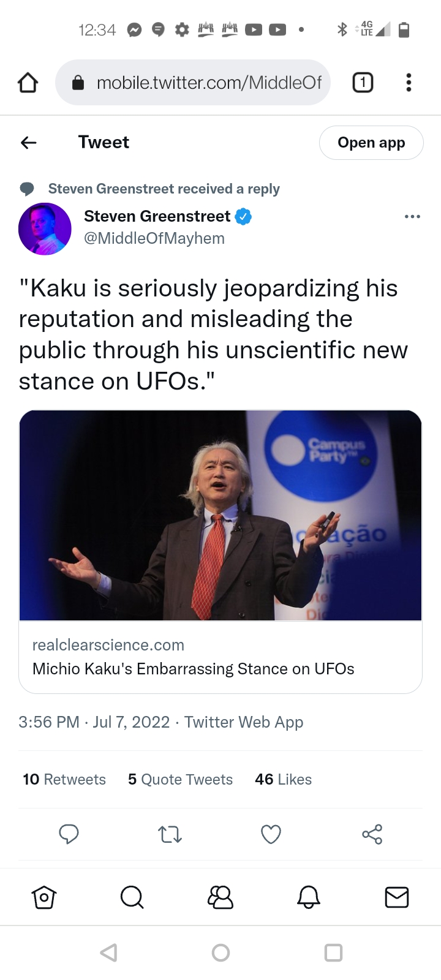
Task: Go back with the arrow icon
Action: [x=29, y=143]
